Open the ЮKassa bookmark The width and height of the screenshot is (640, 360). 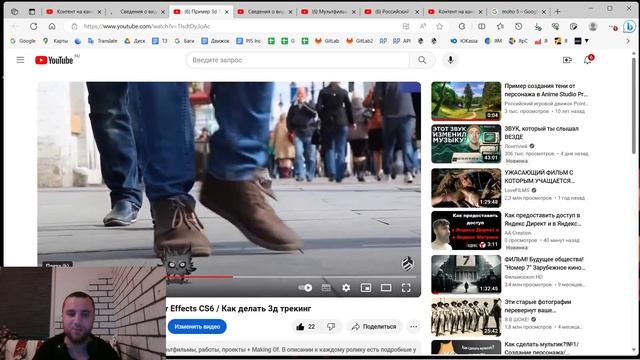tap(464, 41)
